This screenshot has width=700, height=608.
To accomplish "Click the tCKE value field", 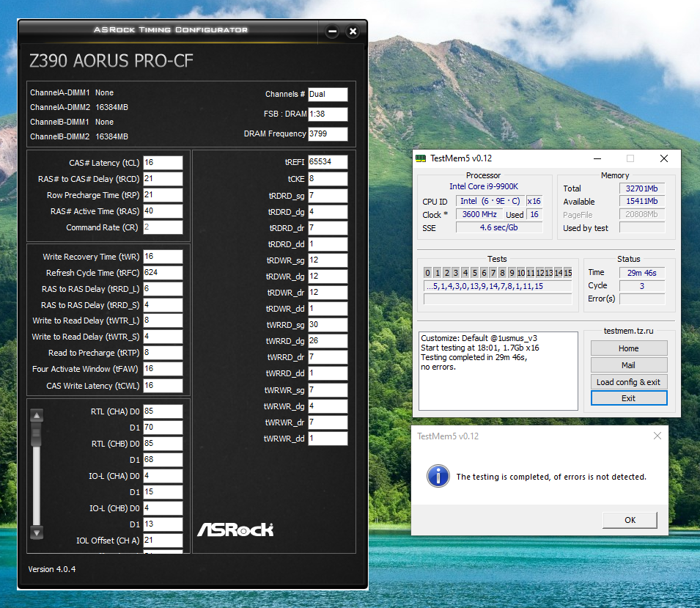I will click(328, 179).
